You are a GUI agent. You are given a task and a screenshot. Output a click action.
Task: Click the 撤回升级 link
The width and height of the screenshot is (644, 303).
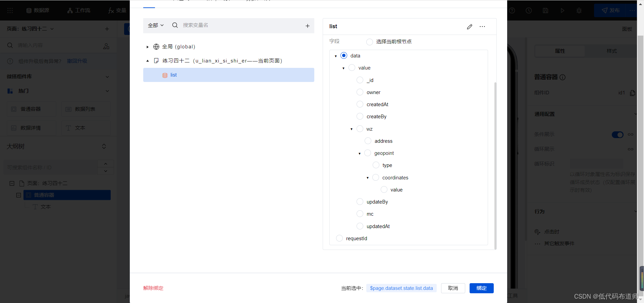tap(77, 61)
